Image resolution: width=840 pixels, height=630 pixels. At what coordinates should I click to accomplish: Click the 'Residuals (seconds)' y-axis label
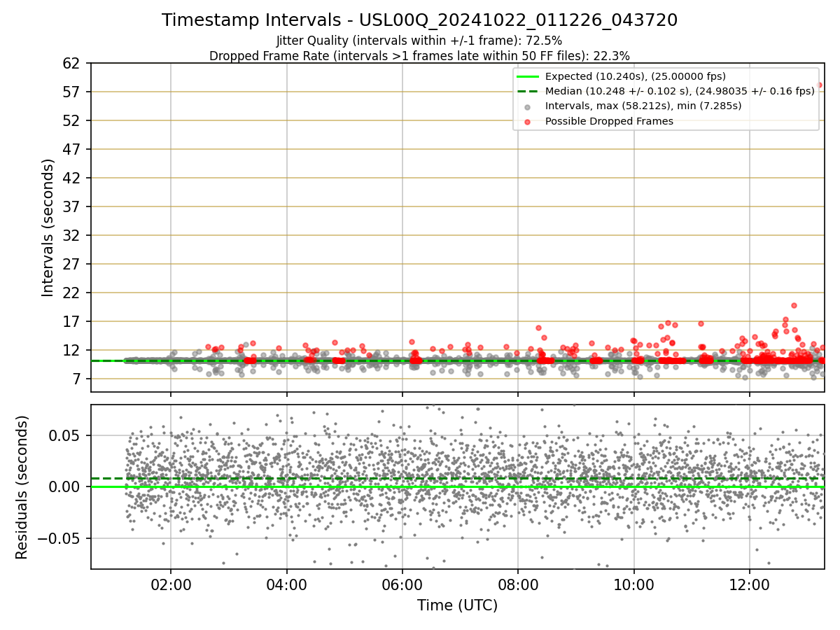(x=22, y=487)
